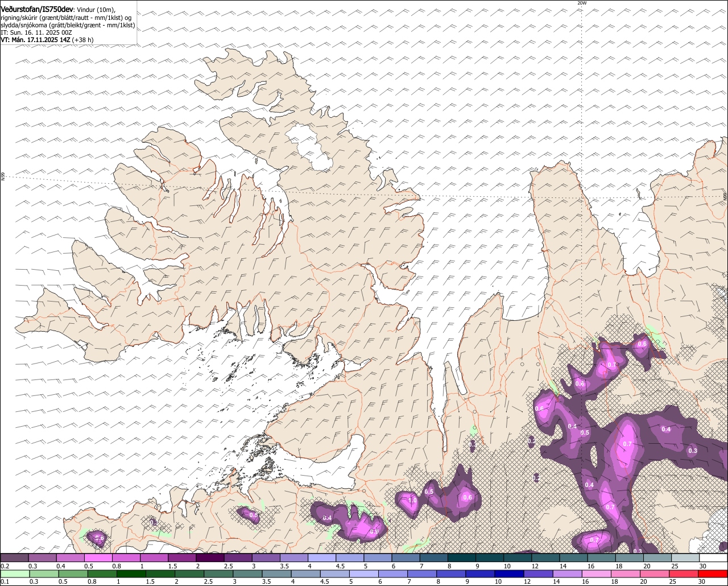Pick the bright red 30 swatch in bottom scale
This screenshot has height=586, width=728.
pyautogui.click(x=713, y=573)
